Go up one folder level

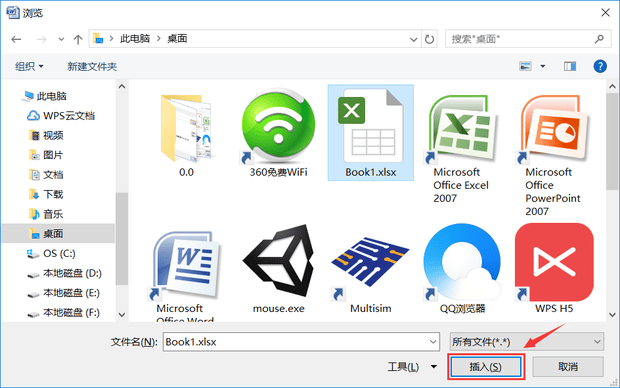(78, 39)
